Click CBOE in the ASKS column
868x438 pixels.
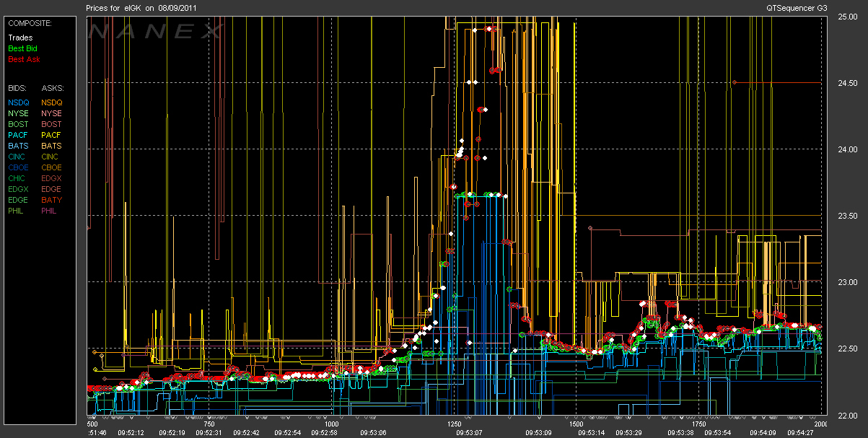(x=53, y=167)
